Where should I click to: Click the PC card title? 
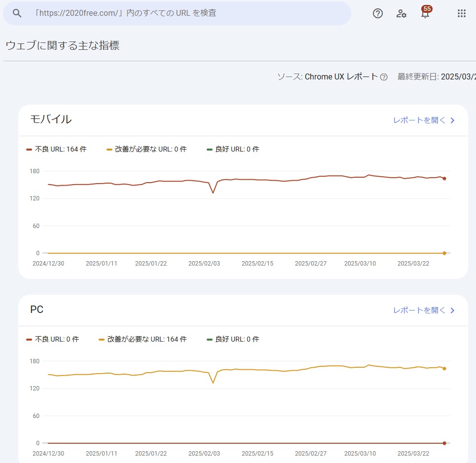click(37, 309)
